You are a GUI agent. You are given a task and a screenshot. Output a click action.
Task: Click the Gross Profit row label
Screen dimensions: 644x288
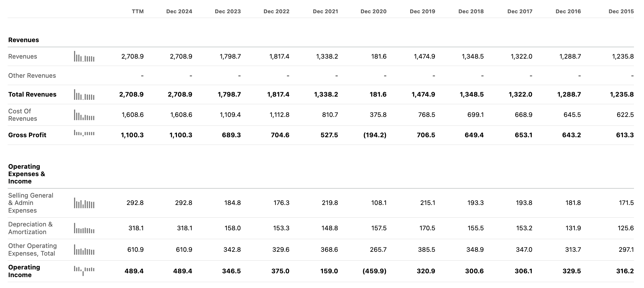27,135
